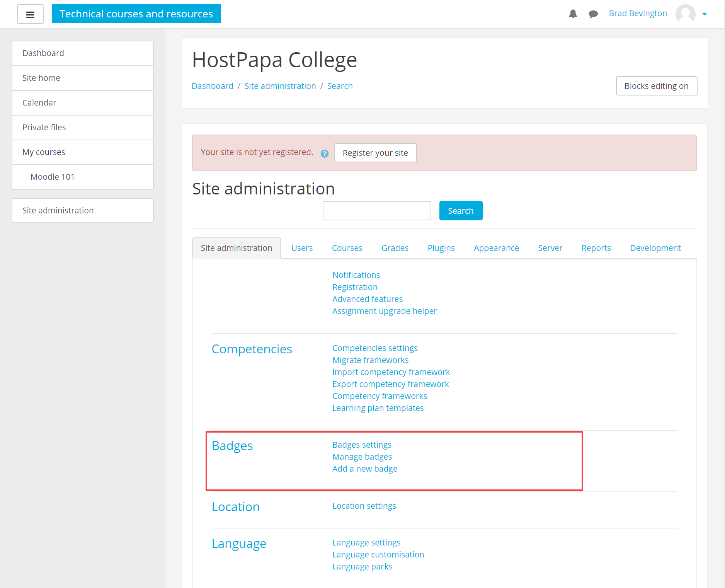Switch to the Appearance tab
725x588 pixels.
coord(496,248)
